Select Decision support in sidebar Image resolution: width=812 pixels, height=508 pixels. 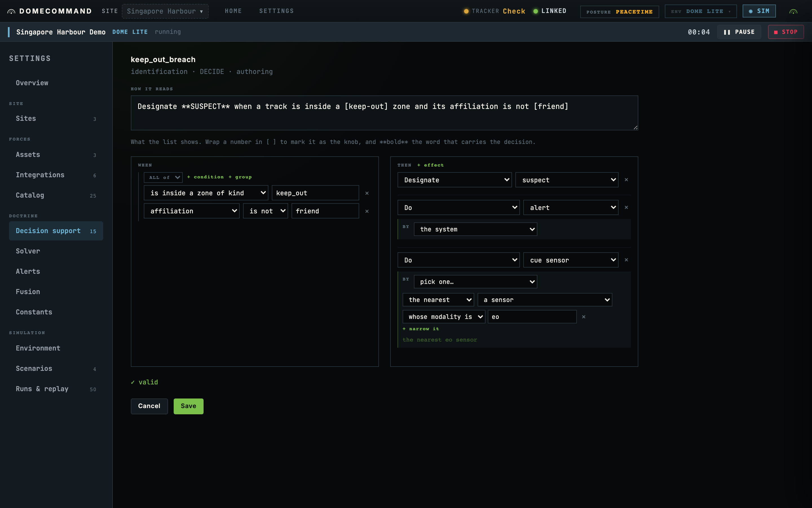[x=56, y=231]
